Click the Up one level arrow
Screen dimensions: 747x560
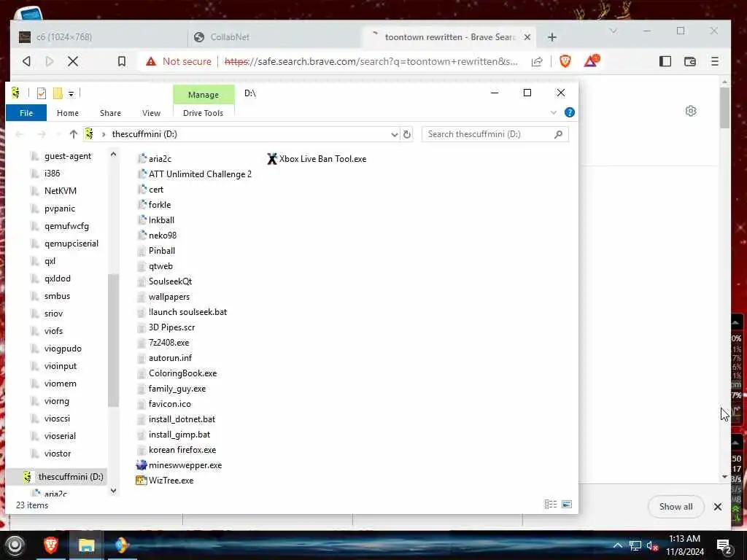74,134
